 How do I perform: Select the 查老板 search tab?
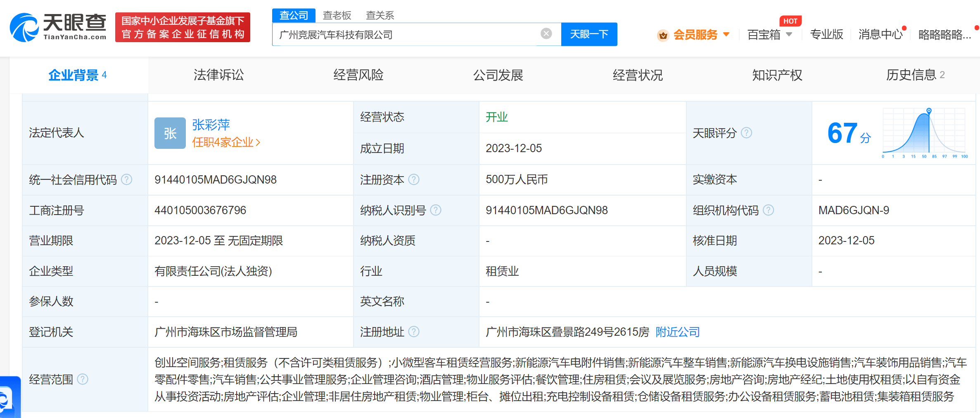point(337,15)
